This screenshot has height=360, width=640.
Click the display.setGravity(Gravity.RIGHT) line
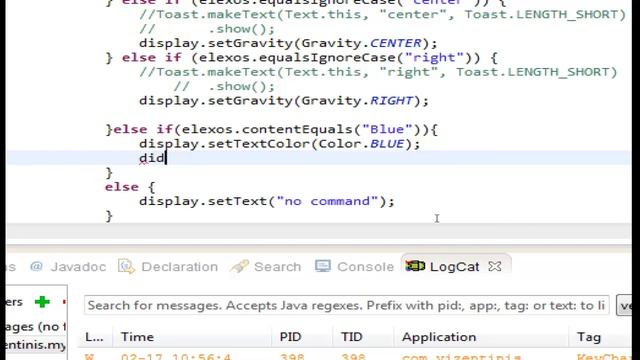click(284, 101)
